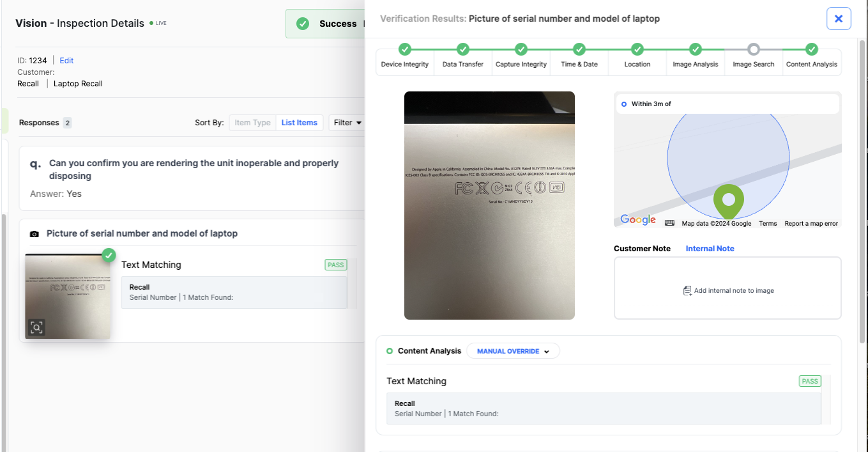Viewport: 868px width, 452px height.
Task: Click the picture of serial number heading
Action: click(x=142, y=234)
